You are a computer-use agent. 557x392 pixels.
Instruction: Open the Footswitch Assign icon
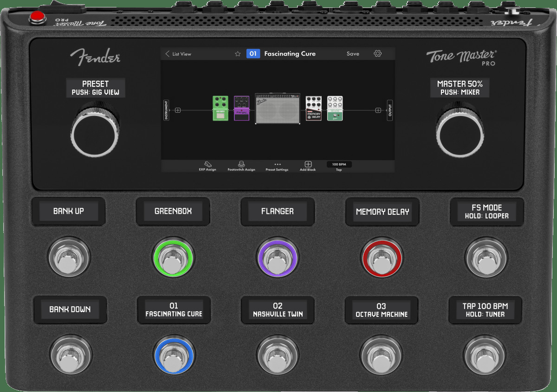(x=241, y=165)
